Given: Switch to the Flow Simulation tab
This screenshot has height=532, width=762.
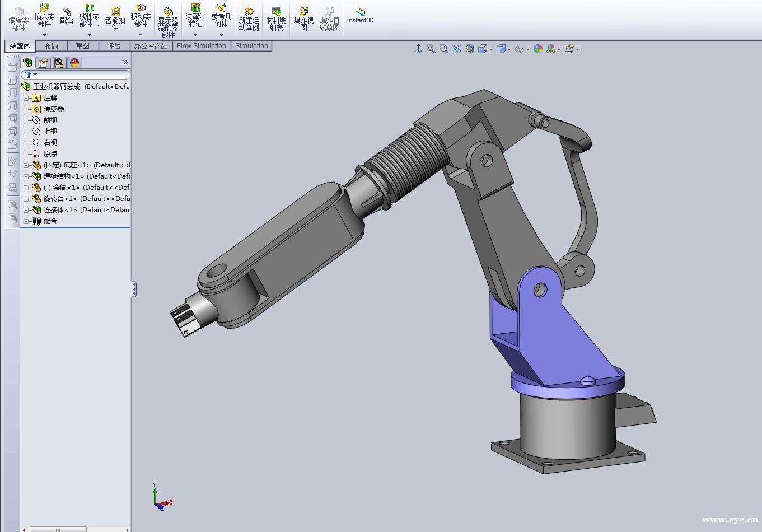Looking at the screenshot, I should click(201, 46).
